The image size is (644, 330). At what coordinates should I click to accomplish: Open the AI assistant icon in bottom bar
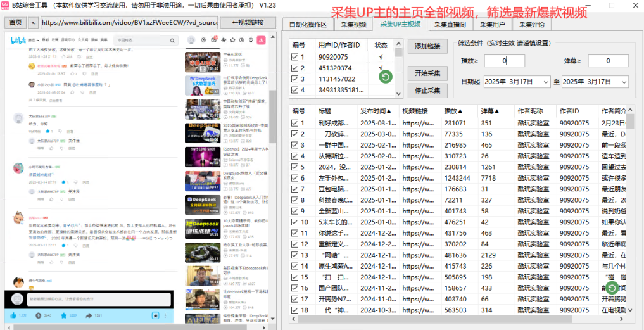(x=156, y=315)
